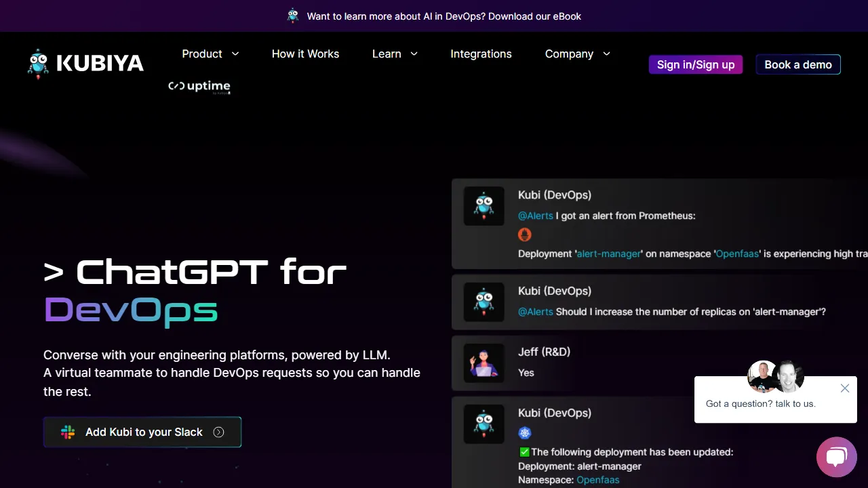Click the 'Kubi (DevOps)' name in the Prometheus message

(x=555, y=195)
